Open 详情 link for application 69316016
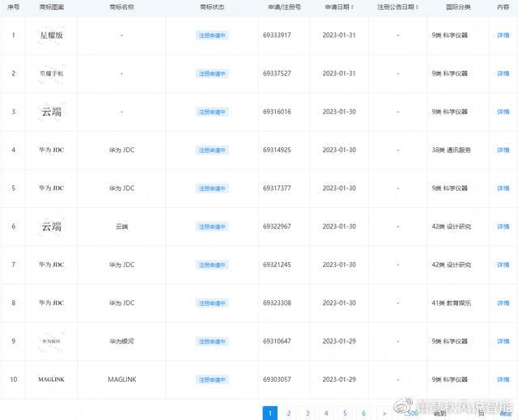The image size is (518, 420). [x=503, y=112]
